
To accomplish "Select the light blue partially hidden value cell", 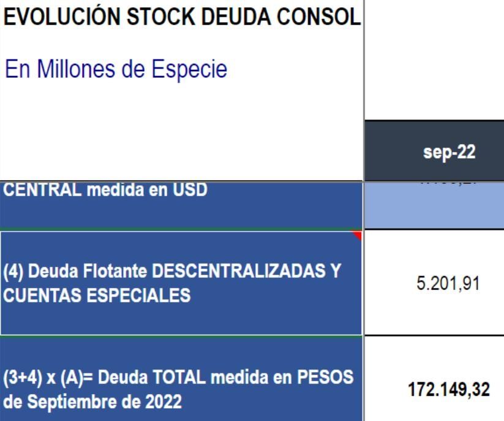I will point(434,205).
